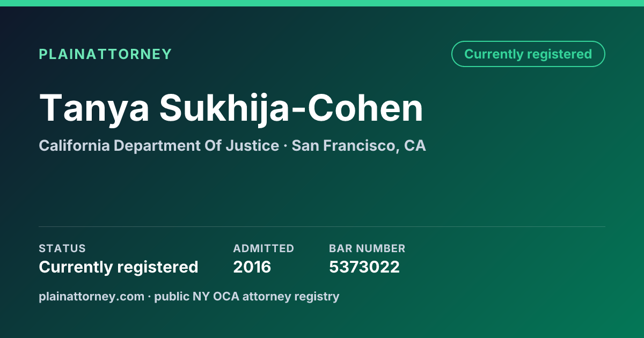Select the STATUS field label
The image size is (644, 338).
click(62, 248)
